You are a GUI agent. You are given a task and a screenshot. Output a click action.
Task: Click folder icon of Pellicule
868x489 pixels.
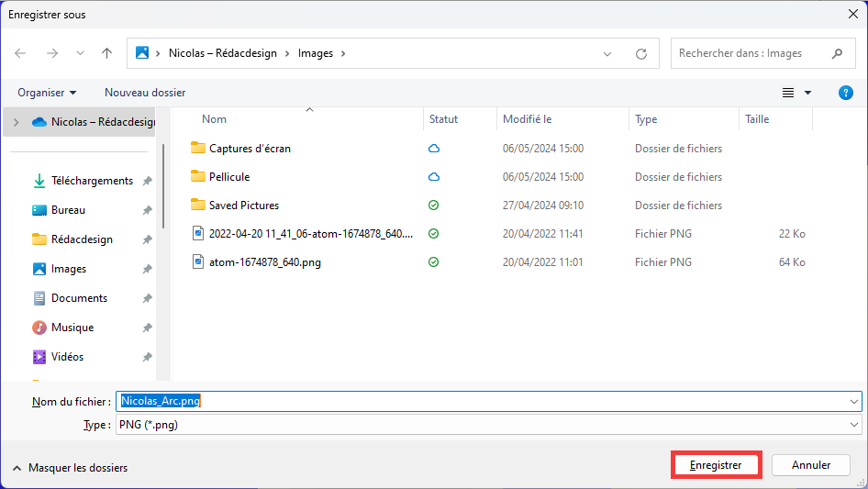[197, 176]
